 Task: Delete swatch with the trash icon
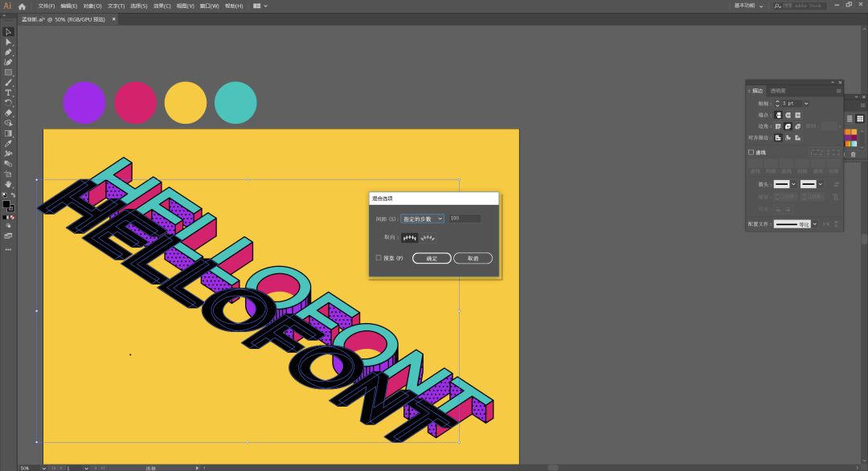click(x=854, y=154)
